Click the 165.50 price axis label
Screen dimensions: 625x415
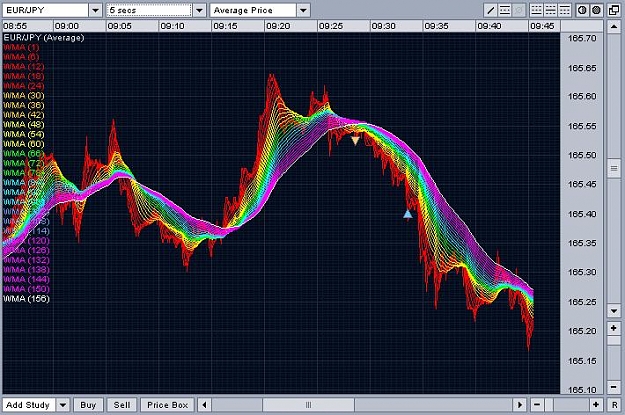[x=582, y=155]
